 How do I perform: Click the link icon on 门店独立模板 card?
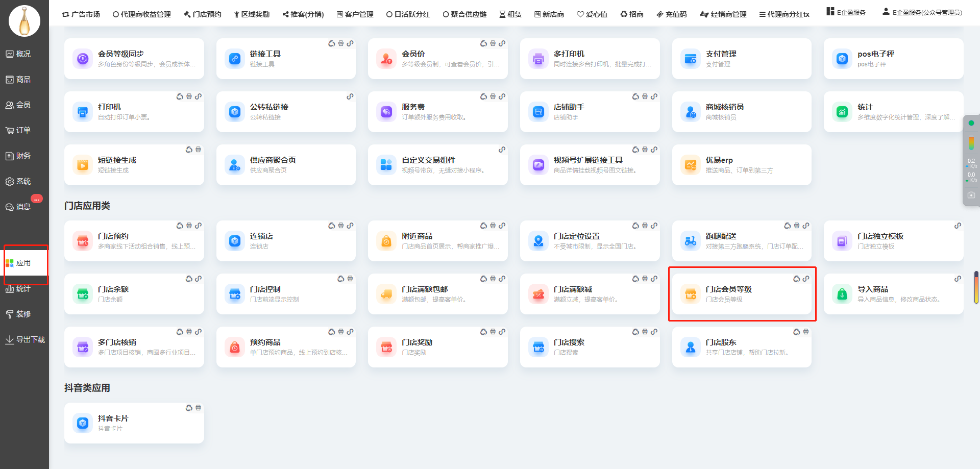pyautogui.click(x=958, y=226)
